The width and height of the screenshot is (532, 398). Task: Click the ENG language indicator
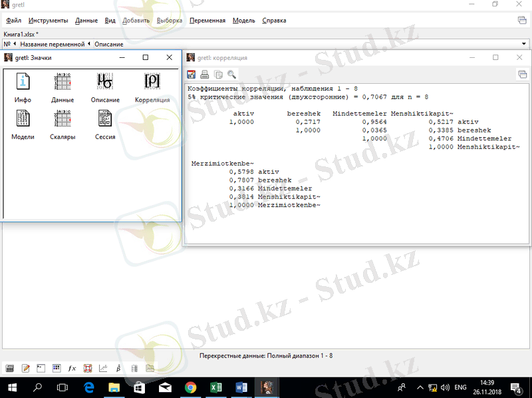point(460,387)
